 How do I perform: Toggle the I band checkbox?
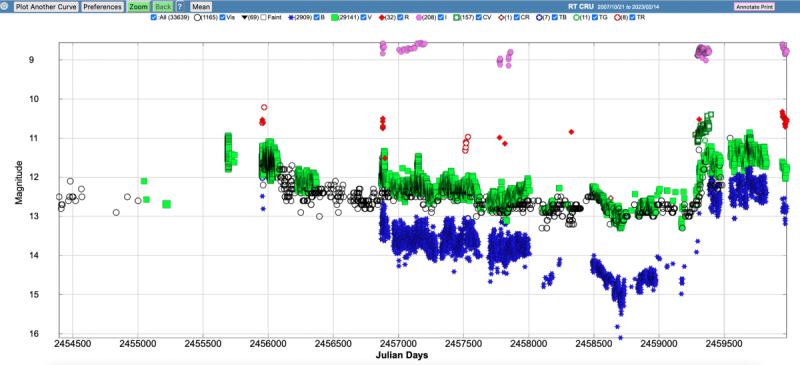pyautogui.click(x=441, y=17)
